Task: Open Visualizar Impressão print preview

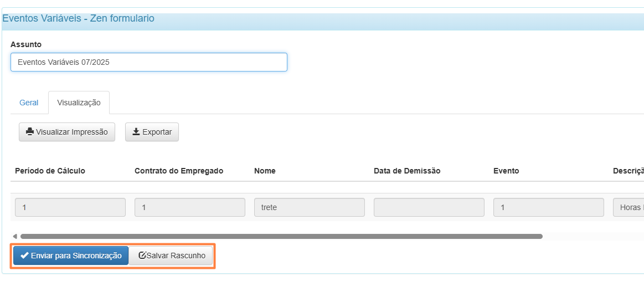Action: pyautogui.click(x=67, y=132)
